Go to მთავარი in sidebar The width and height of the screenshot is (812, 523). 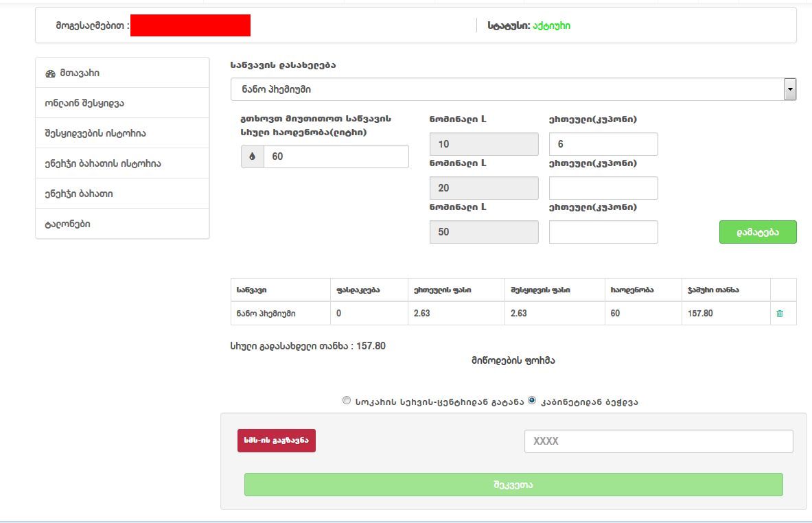pyautogui.click(x=122, y=73)
